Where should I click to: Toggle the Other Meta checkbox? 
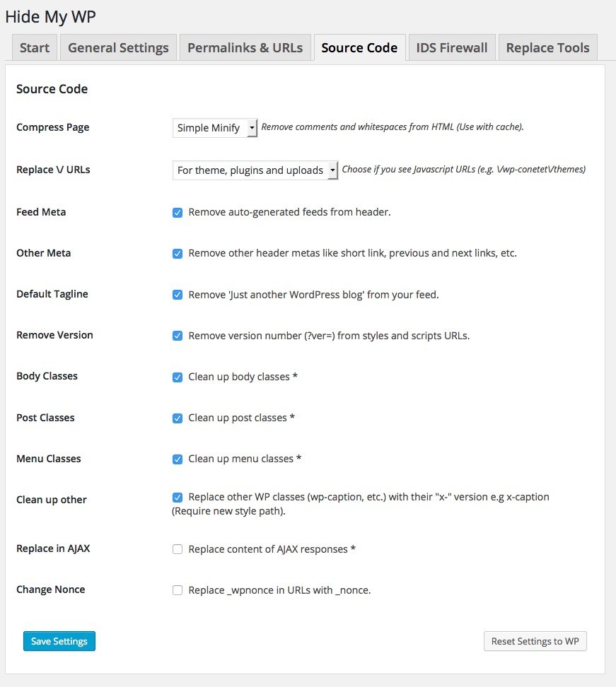178,253
